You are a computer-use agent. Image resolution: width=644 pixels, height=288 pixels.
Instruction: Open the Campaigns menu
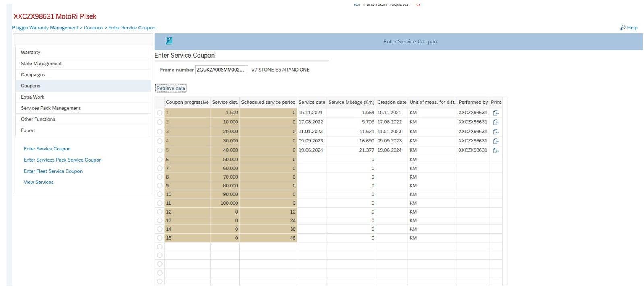pos(83,75)
